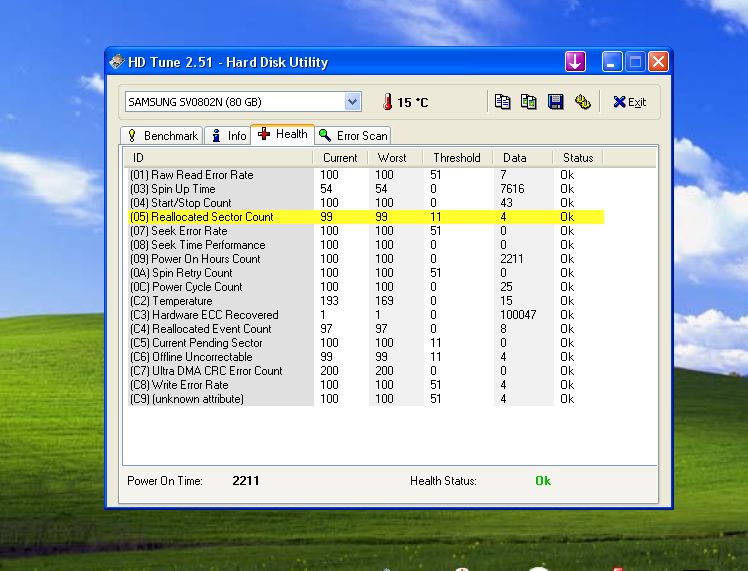Click the 15 °C temperature reading
The image size is (748, 571).
coord(413,103)
